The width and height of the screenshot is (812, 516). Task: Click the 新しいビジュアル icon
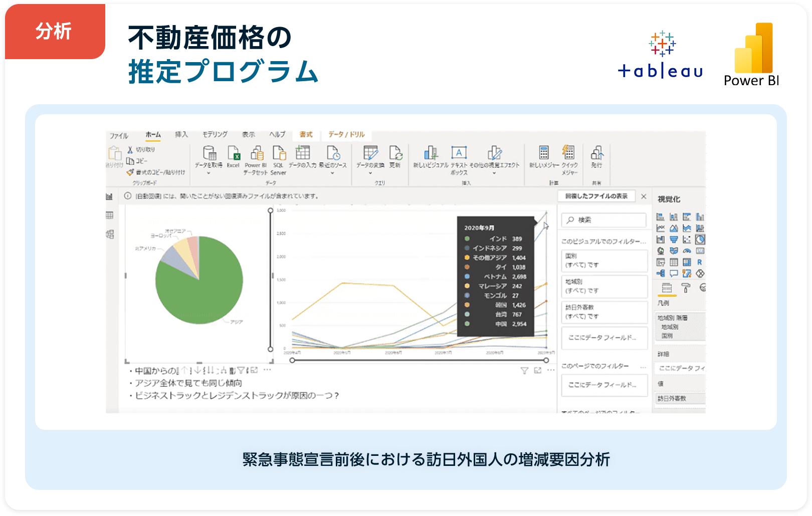(x=431, y=152)
